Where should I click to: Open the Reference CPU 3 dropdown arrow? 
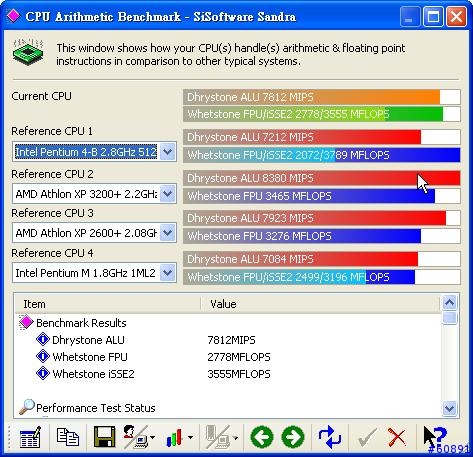point(167,233)
